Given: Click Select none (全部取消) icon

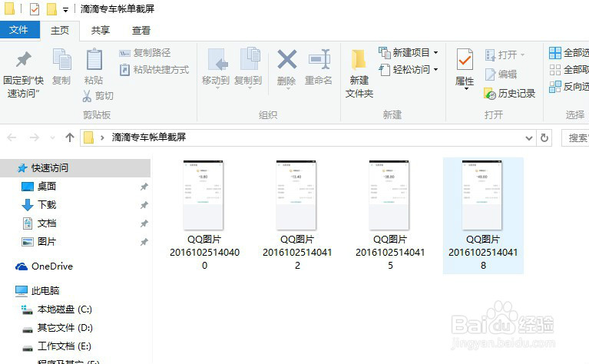Looking at the screenshot, I should coord(554,70).
